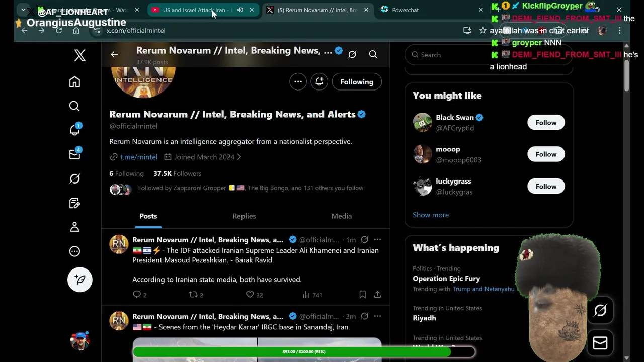The image size is (644, 362).
Task: Click Show more in You might like
Action: [431, 215]
